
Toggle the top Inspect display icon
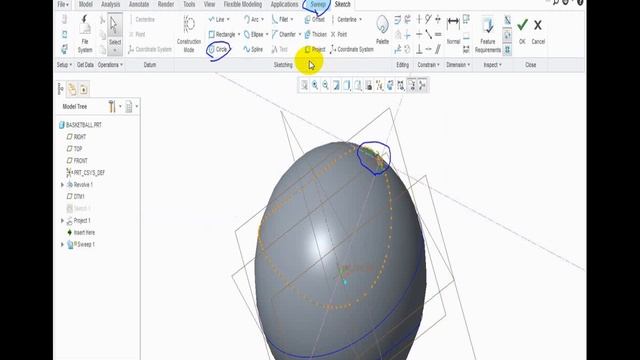[x=507, y=20]
